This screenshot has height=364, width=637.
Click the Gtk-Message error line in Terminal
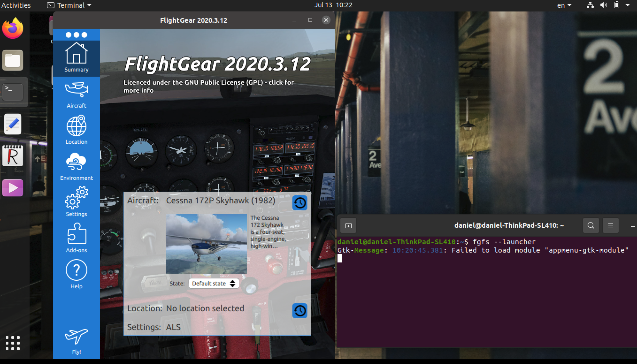point(483,250)
